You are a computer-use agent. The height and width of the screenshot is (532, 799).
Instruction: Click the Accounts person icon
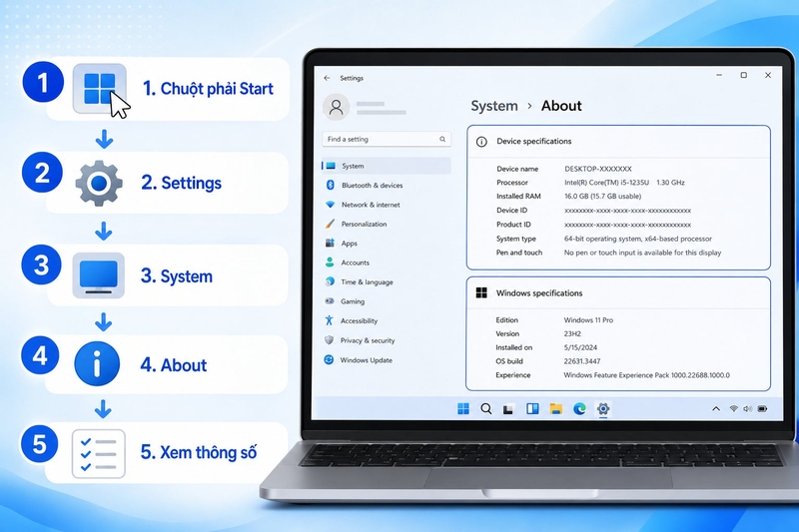tap(330, 263)
